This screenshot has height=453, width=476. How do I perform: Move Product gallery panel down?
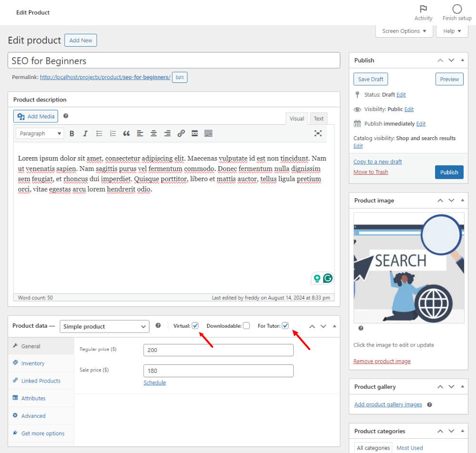(451, 387)
